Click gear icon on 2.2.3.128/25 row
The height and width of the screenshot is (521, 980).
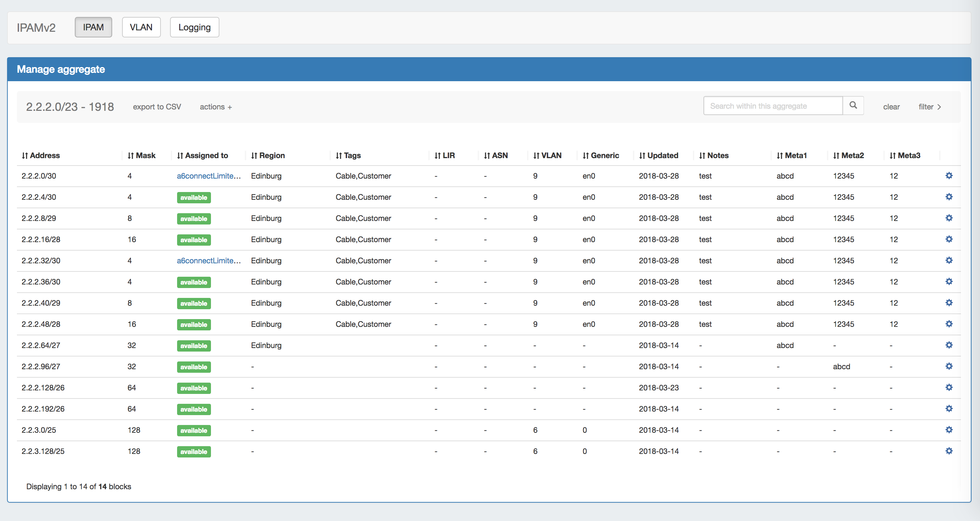(x=949, y=451)
